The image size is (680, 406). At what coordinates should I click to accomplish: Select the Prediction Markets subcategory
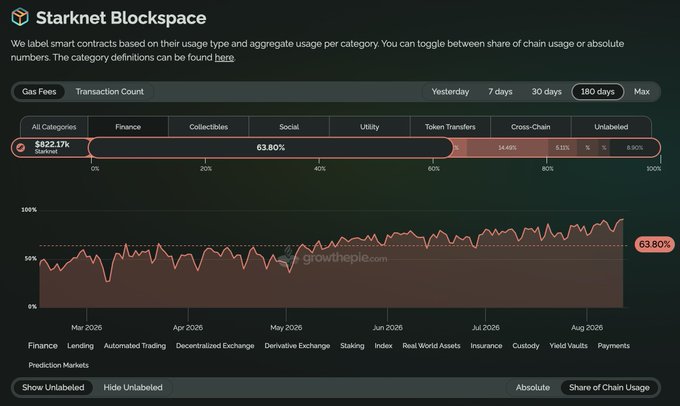pyautogui.click(x=59, y=365)
